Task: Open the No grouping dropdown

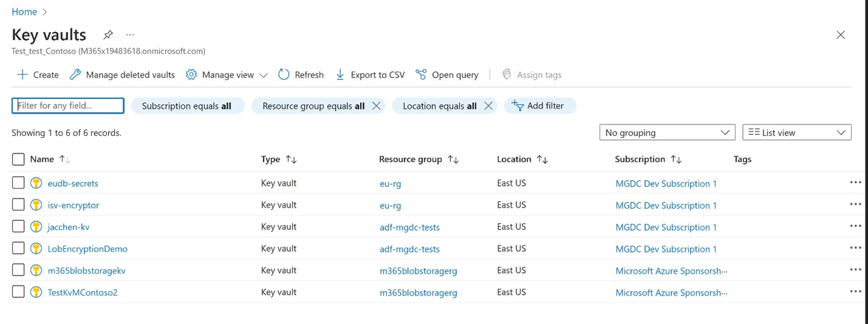Action: [x=667, y=132]
